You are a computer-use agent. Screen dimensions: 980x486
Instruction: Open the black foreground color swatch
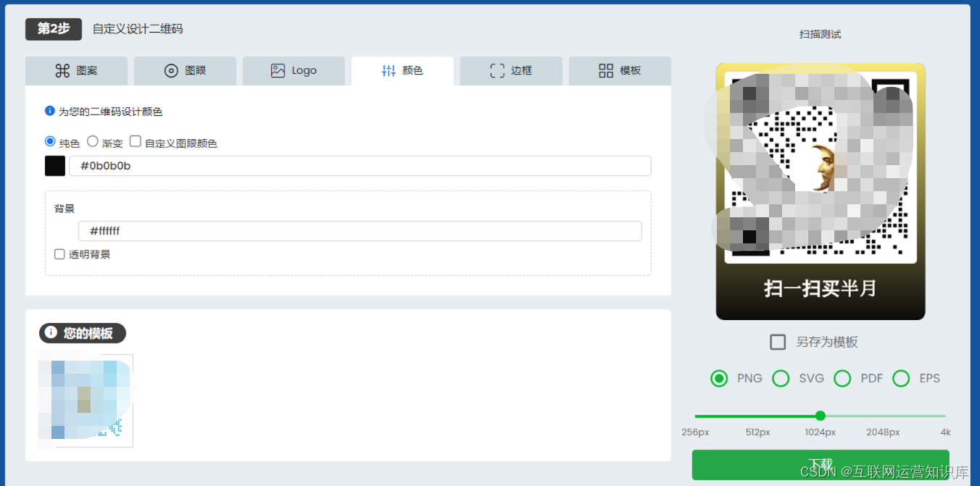[55, 166]
